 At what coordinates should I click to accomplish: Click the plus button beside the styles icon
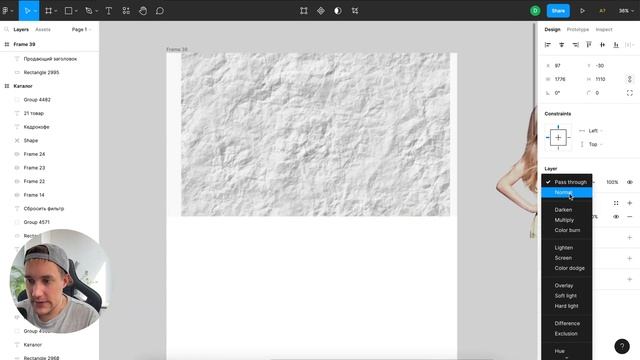(x=629, y=203)
